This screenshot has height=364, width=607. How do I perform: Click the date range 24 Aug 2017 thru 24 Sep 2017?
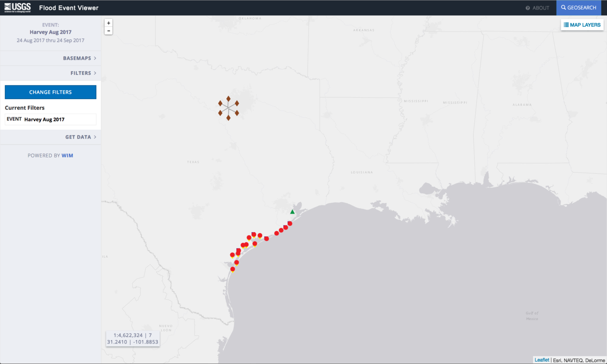click(x=50, y=40)
